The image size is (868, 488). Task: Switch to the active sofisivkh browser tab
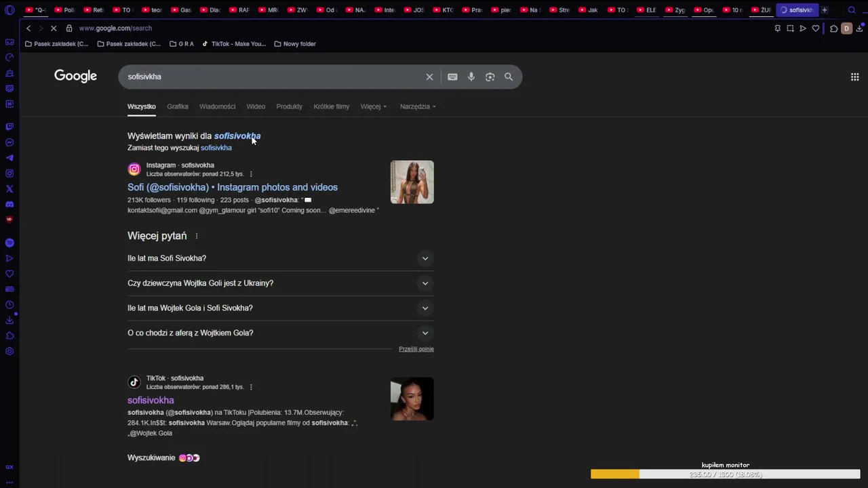tap(797, 10)
